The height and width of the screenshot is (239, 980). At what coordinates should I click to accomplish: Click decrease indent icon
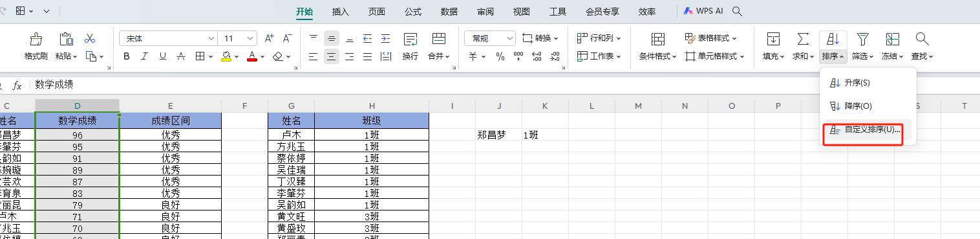click(367, 39)
